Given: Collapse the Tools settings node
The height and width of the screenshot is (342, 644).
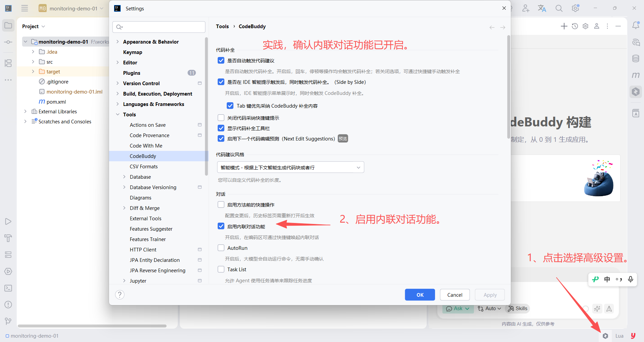Looking at the screenshot, I should [x=117, y=114].
